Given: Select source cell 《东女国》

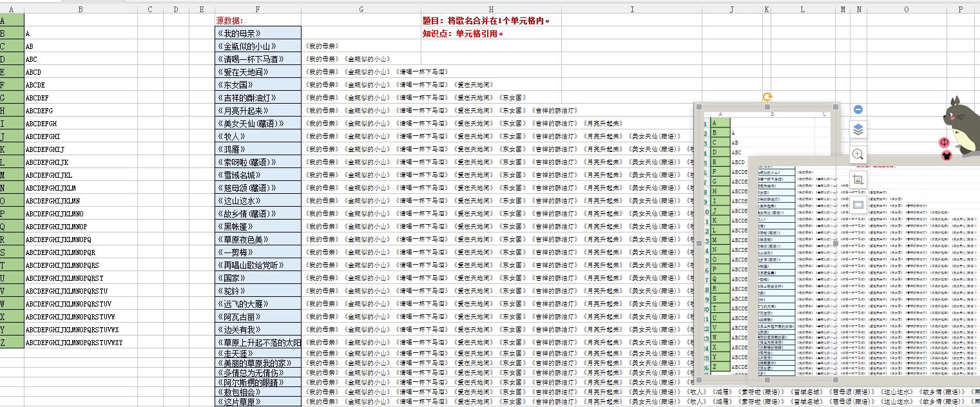Looking at the screenshot, I should click(x=258, y=85).
